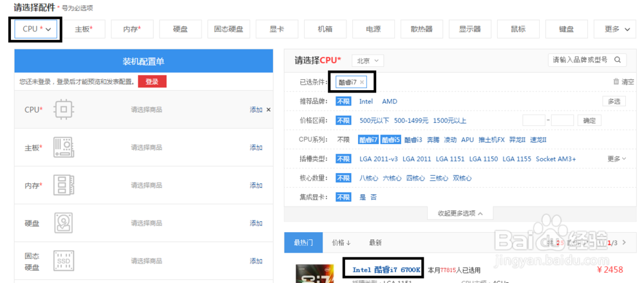This screenshot has width=644, height=283.
Task: Switch to the 最新 sort tab
Action: tap(375, 242)
